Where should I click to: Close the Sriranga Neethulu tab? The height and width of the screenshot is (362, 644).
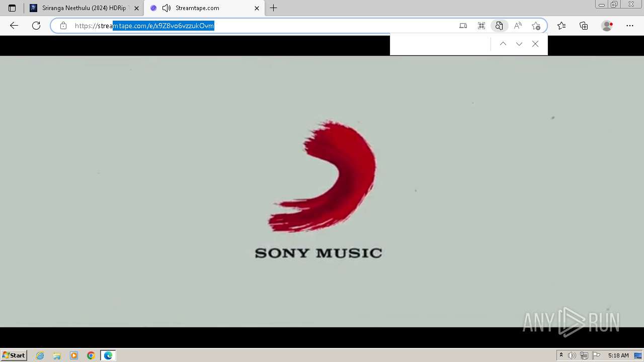136,8
